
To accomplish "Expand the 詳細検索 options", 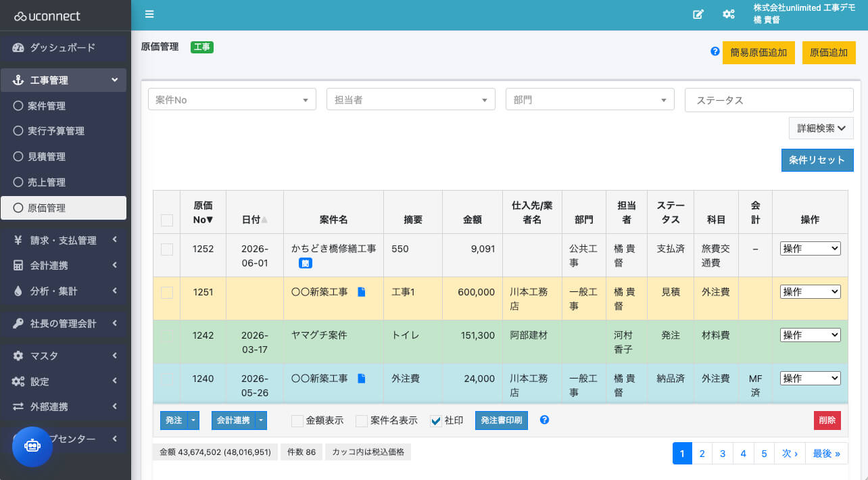I will 821,128.
